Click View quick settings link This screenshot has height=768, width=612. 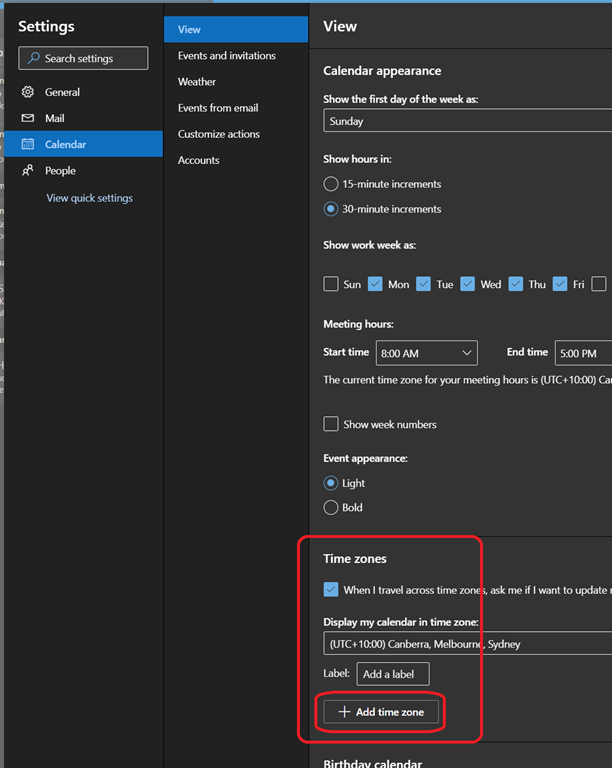click(x=89, y=198)
